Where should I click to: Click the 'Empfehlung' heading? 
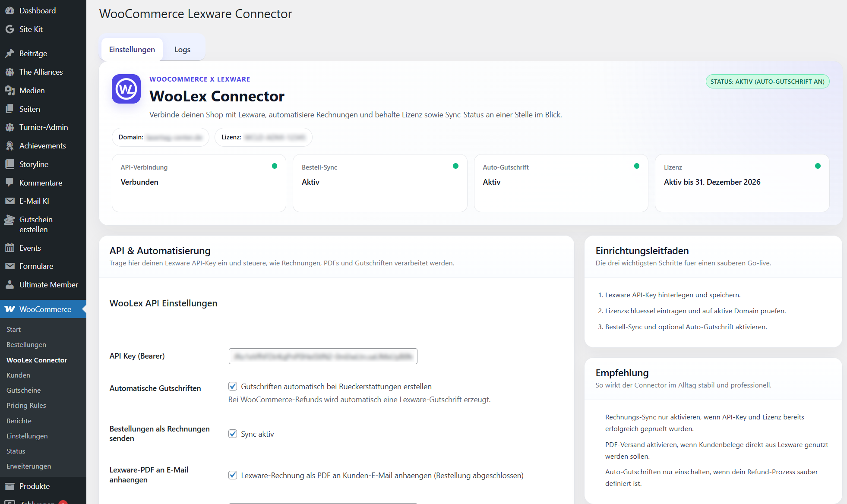point(622,373)
